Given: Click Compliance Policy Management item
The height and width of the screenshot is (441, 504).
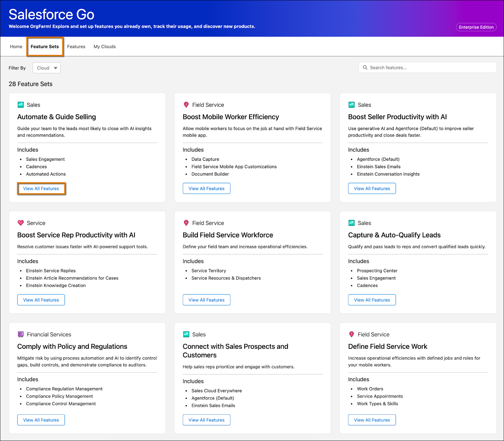Looking at the screenshot, I should (x=60, y=396).
